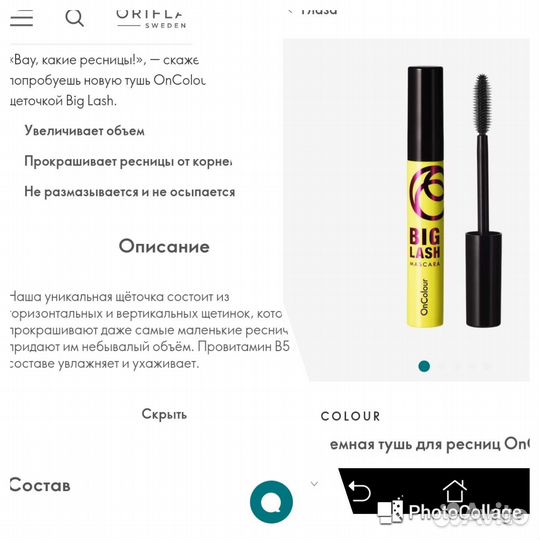Select the first teal carousel dot

coord(424,366)
